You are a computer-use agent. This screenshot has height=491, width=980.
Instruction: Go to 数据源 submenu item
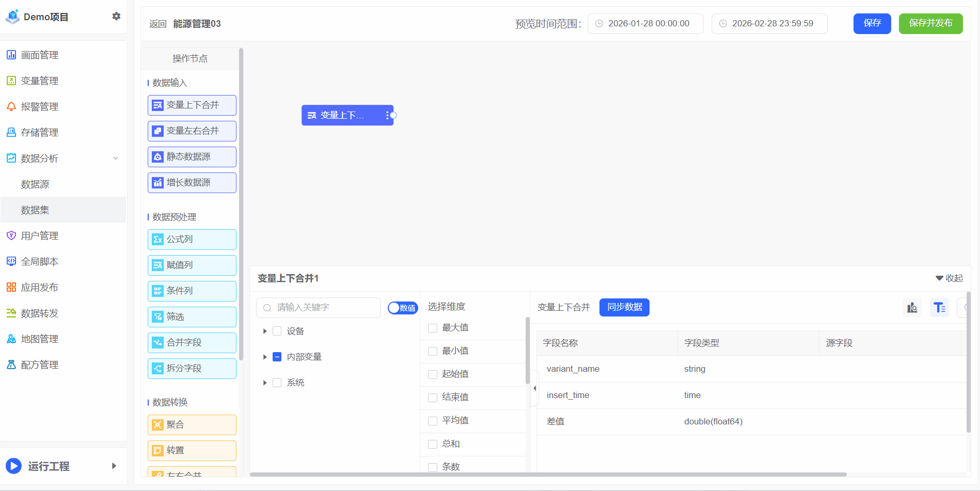pyautogui.click(x=35, y=184)
